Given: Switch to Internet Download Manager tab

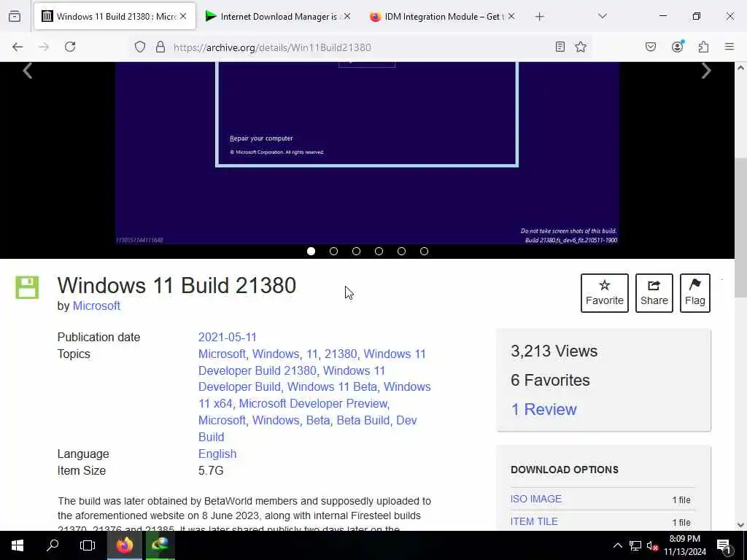Looking at the screenshot, I should 278,16.
